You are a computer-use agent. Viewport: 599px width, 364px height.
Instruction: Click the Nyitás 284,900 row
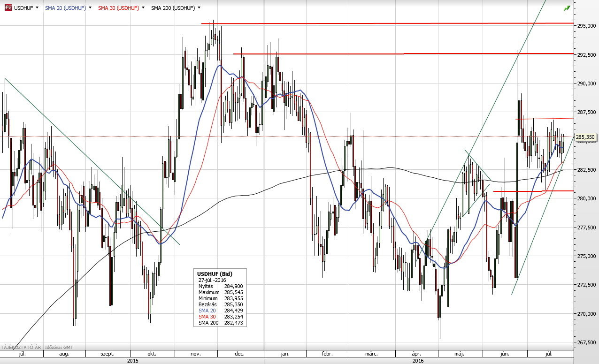(x=220, y=286)
